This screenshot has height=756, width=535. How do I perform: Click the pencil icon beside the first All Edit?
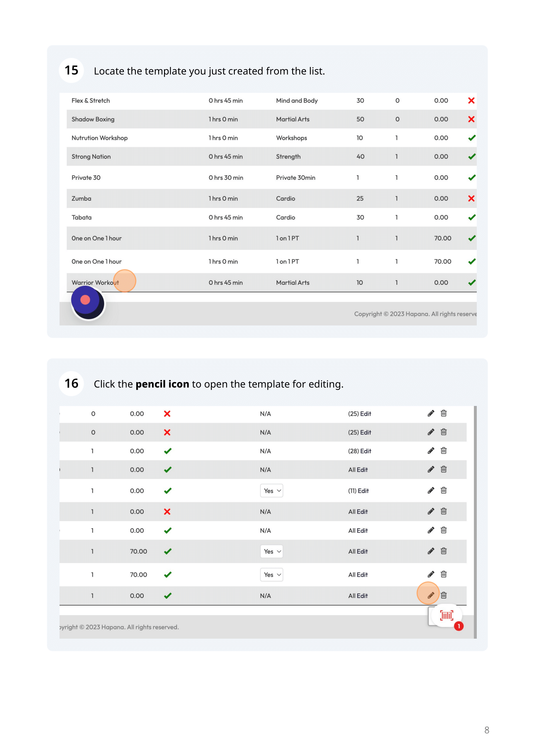coord(431,470)
